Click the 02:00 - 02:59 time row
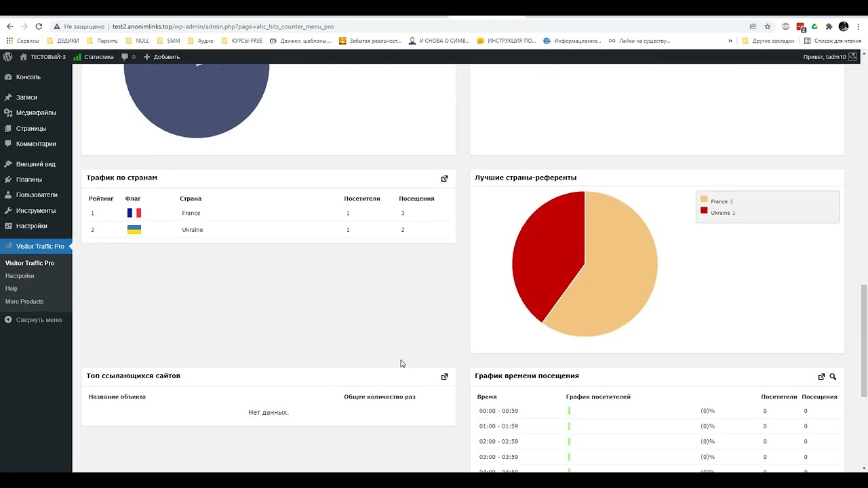This screenshot has width=868, height=488. coord(657,441)
